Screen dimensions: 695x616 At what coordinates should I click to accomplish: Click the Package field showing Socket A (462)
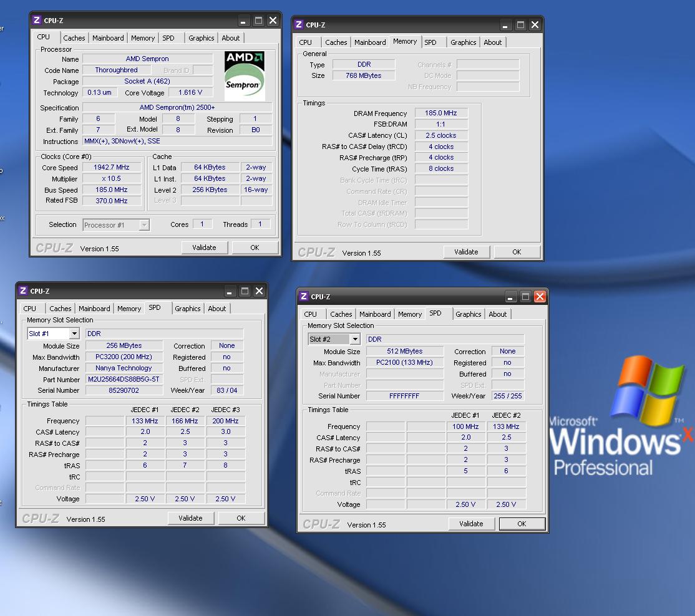(x=147, y=82)
